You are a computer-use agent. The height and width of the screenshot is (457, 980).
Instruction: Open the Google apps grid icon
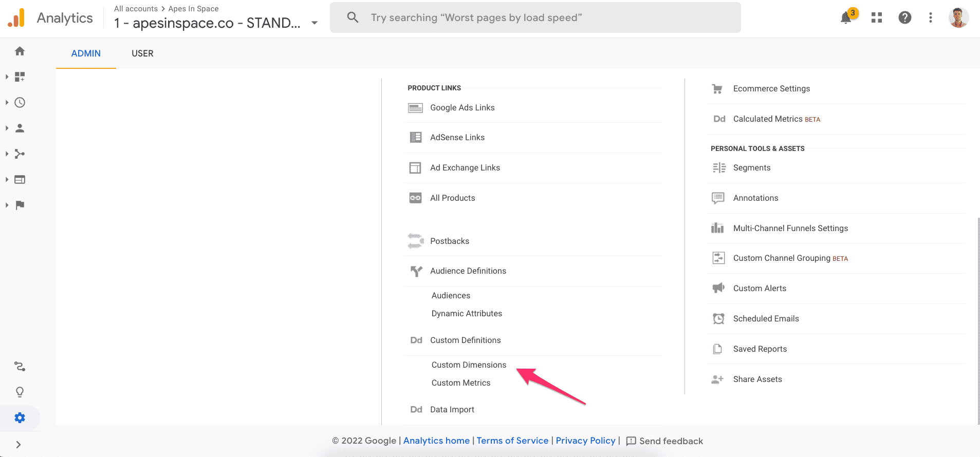[877, 17]
